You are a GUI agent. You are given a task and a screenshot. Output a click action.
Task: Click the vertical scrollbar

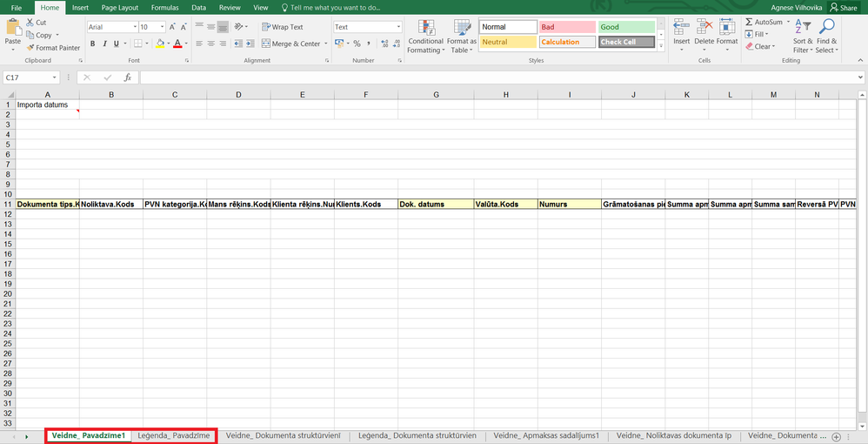tap(861, 255)
